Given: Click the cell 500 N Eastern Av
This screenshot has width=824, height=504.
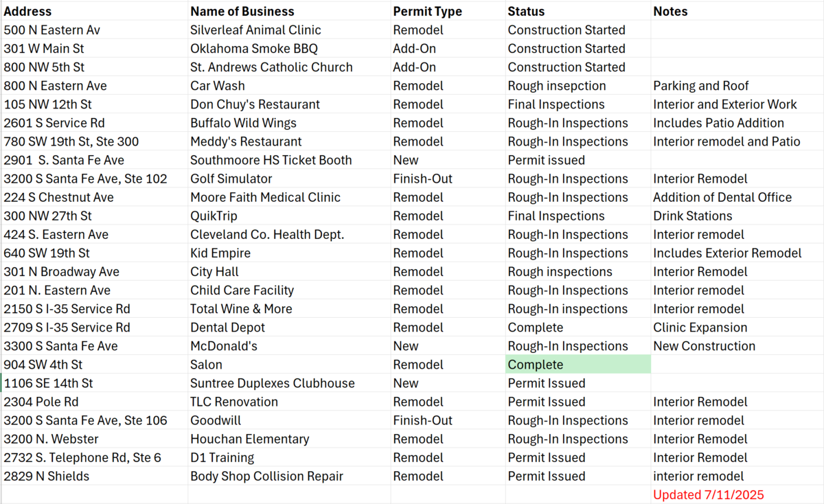Looking at the screenshot, I should [94, 30].
